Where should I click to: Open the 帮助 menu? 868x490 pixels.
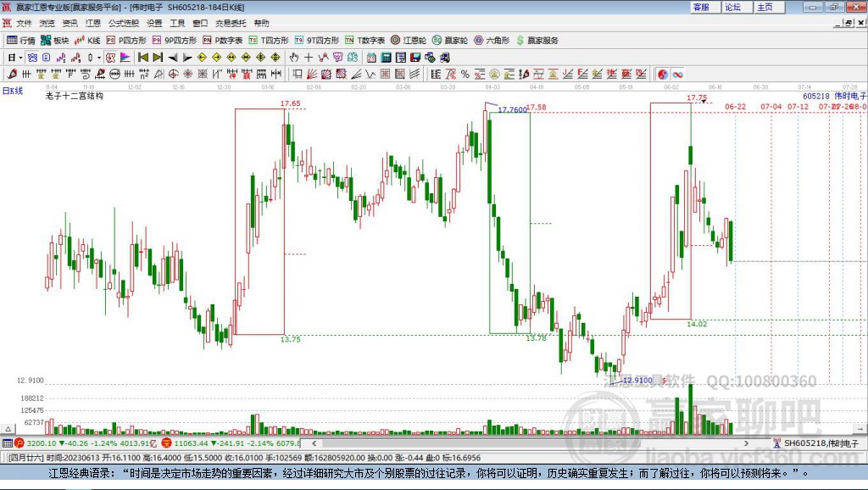pos(261,23)
